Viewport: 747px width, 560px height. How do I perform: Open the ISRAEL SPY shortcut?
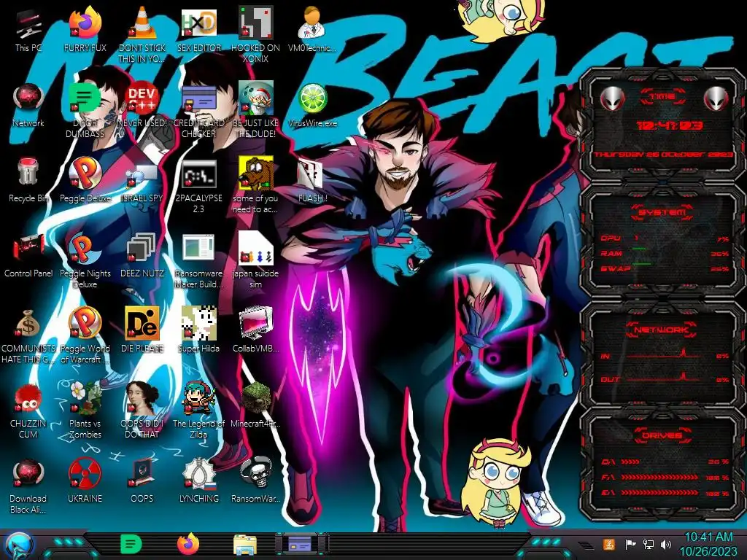142,181
